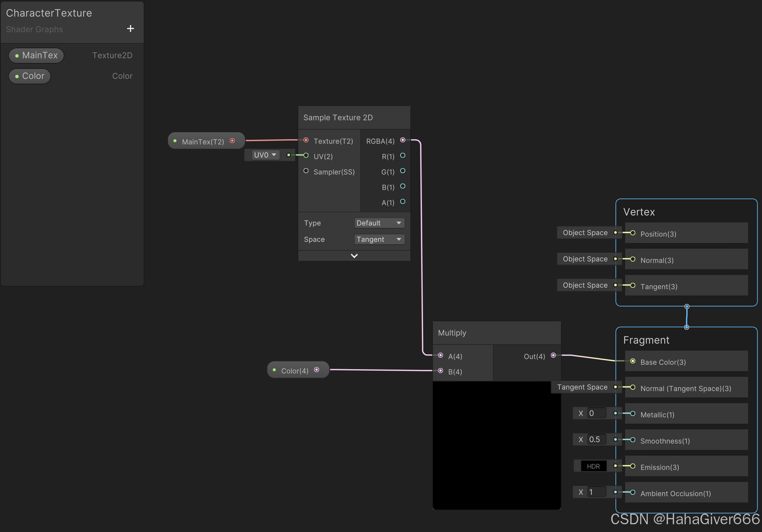The width and height of the screenshot is (762, 532).
Task: Click the Metallic X value field
Action: (x=596, y=413)
